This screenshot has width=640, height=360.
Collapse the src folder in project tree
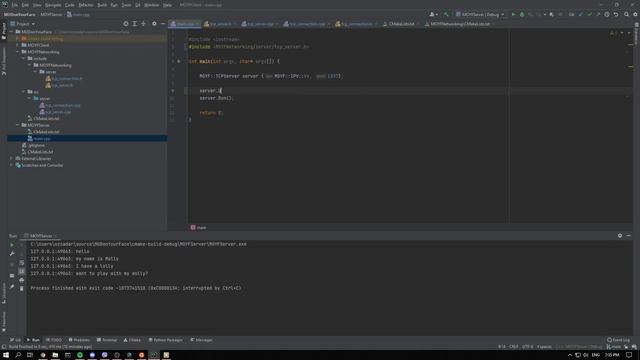(24, 91)
